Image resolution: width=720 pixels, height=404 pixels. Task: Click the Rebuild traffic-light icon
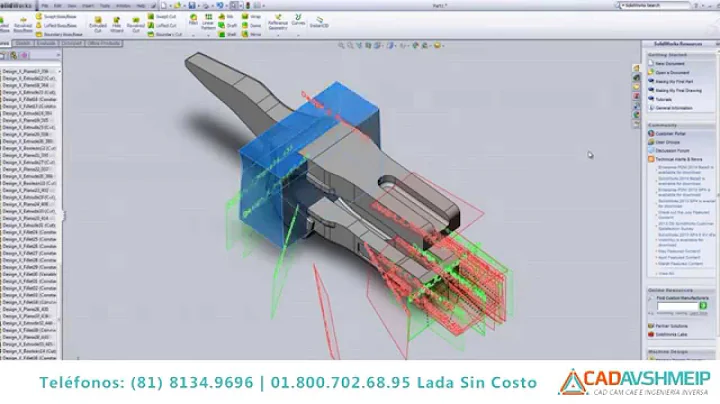tap(248, 6)
